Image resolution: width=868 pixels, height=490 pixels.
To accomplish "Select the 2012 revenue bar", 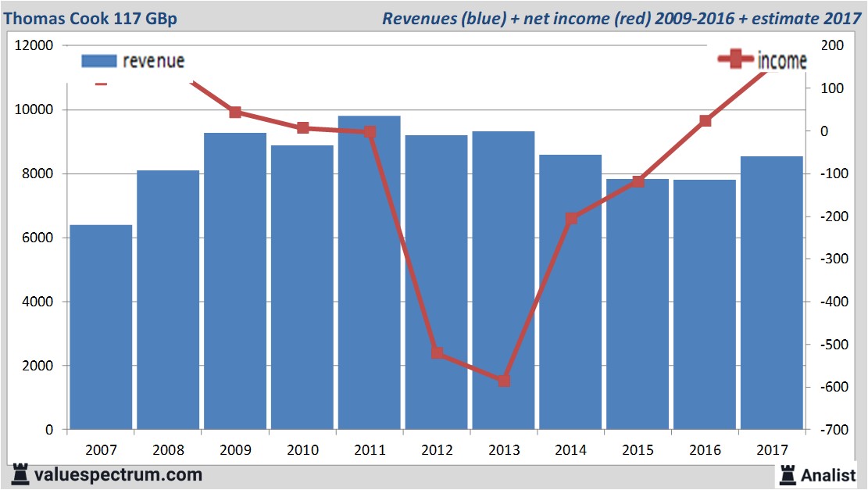I will pos(436,282).
